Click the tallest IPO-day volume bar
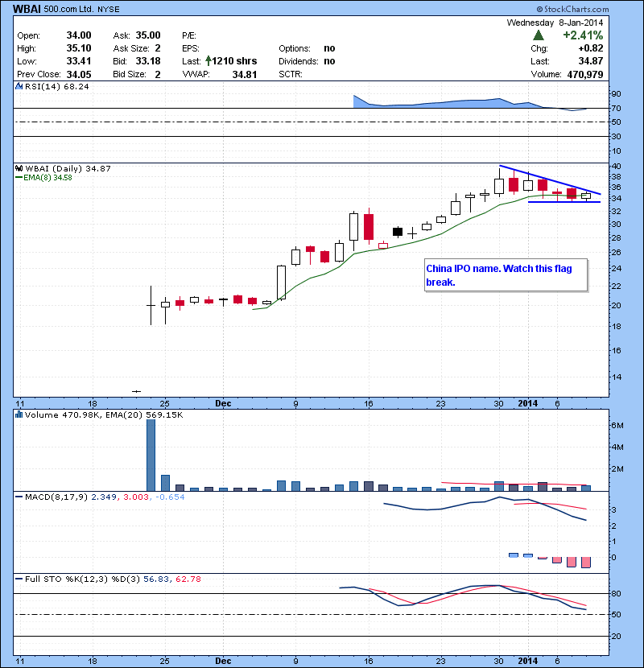Screen dimensions: 644x668 tap(151, 455)
